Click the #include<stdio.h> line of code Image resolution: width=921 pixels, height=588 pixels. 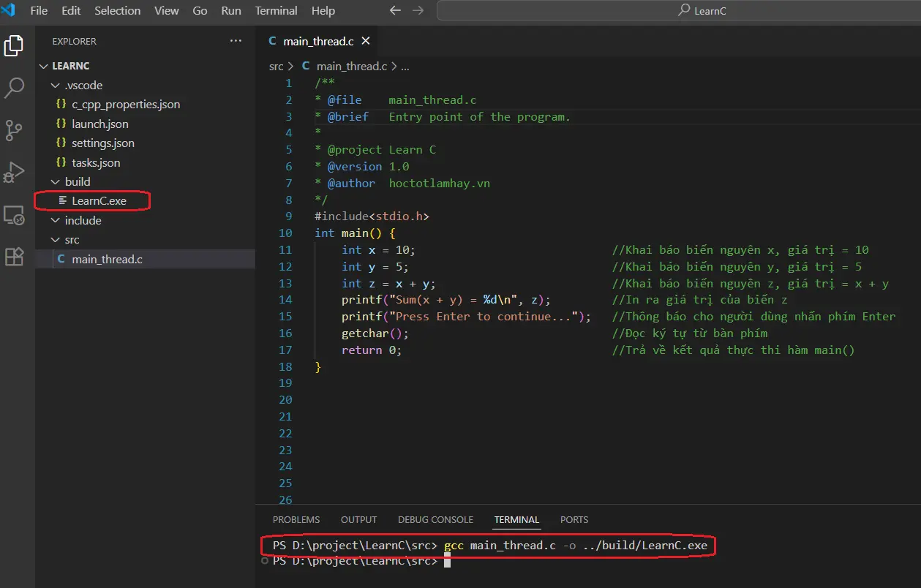(372, 216)
